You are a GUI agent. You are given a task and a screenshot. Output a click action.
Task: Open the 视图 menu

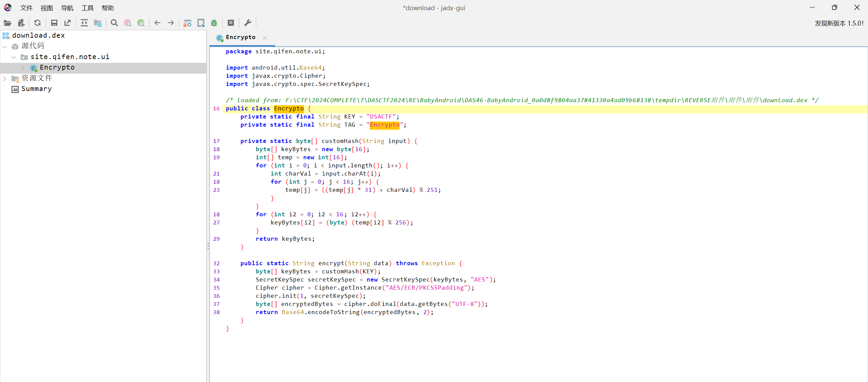point(47,8)
